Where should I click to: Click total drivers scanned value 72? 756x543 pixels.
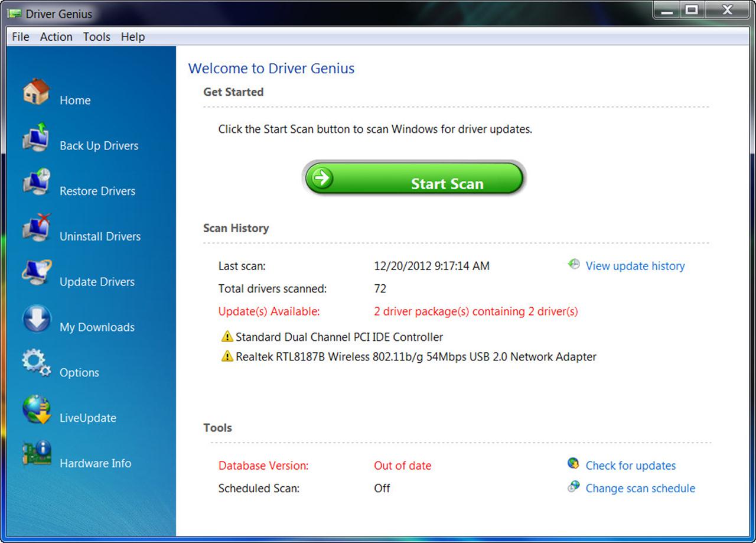tap(380, 288)
